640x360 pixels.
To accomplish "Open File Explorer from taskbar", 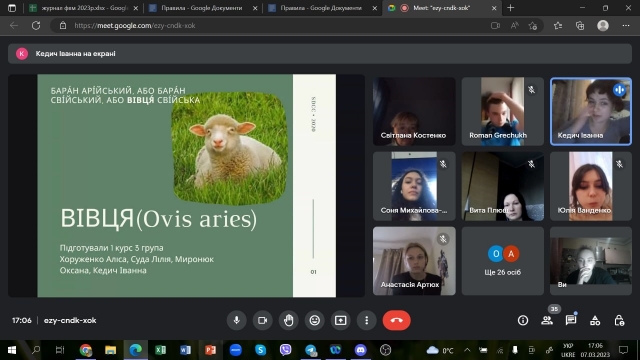I will 110,350.
